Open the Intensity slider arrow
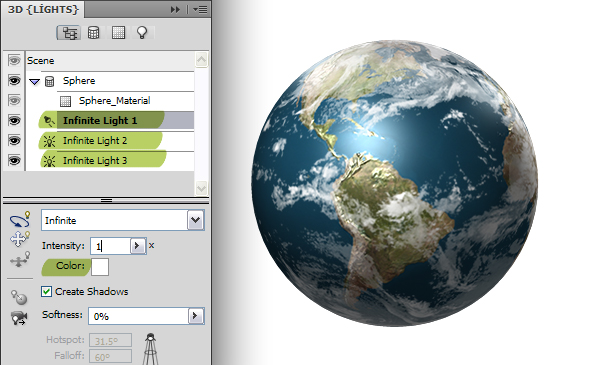The width and height of the screenshot is (600, 365). coord(137,246)
